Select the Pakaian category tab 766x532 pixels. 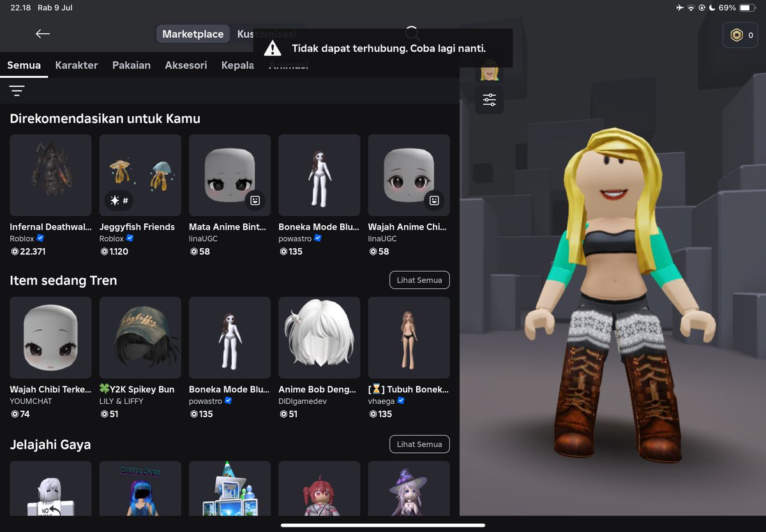(131, 65)
